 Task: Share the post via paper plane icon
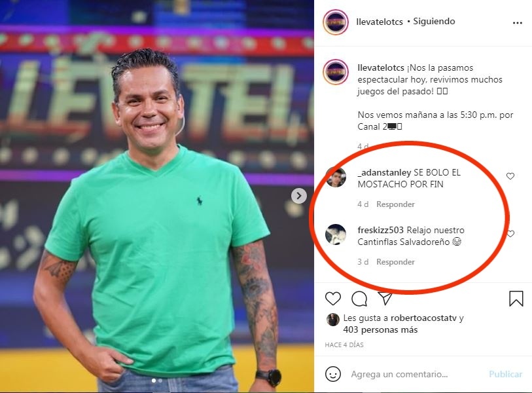(x=385, y=298)
